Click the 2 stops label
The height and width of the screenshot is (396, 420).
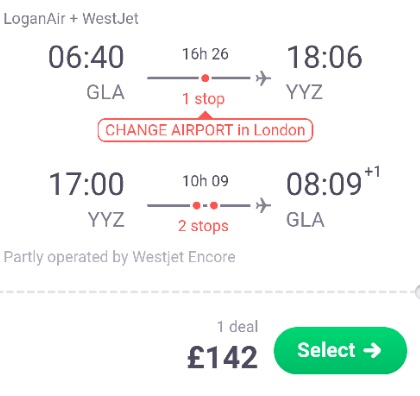coord(203,226)
